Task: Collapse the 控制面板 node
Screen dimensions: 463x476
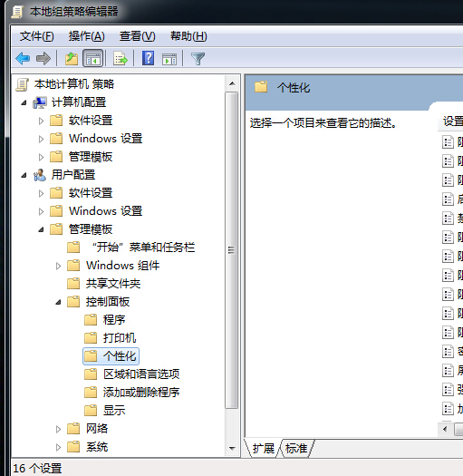Action: click(x=58, y=302)
